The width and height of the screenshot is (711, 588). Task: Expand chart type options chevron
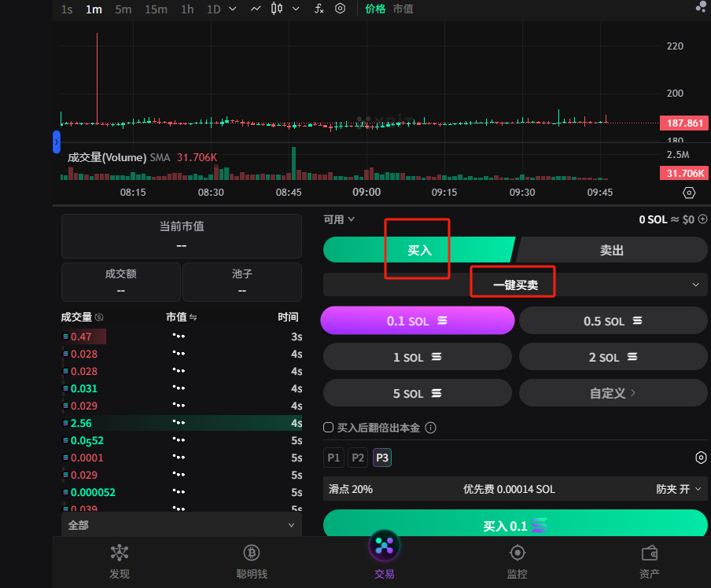click(296, 9)
